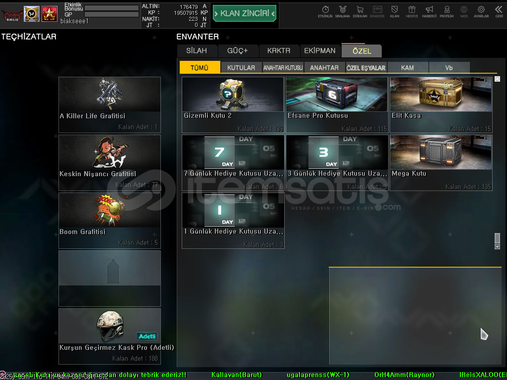Viewport: 507px width, 380px height.
Task: Select the KUTULAR filter tab
Action: (x=241, y=68)
